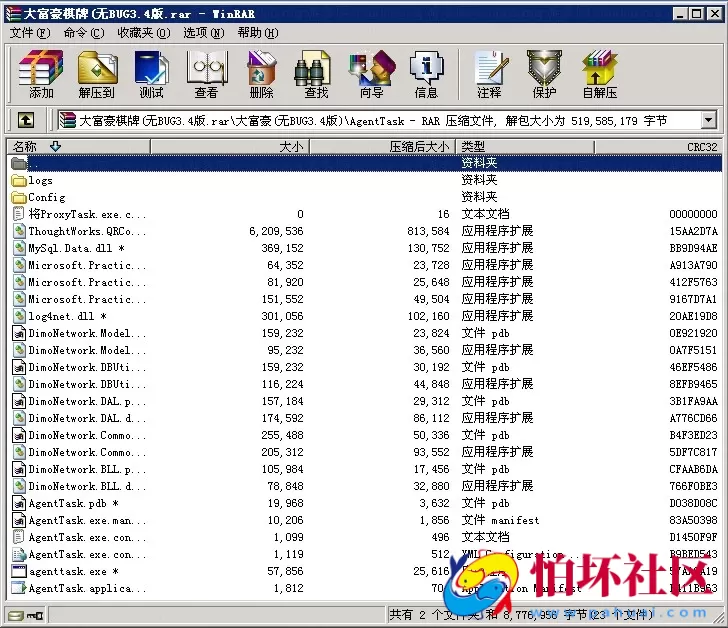Select file with size 116,224
This screenshot has width=728, height=628.
point(364,384)
